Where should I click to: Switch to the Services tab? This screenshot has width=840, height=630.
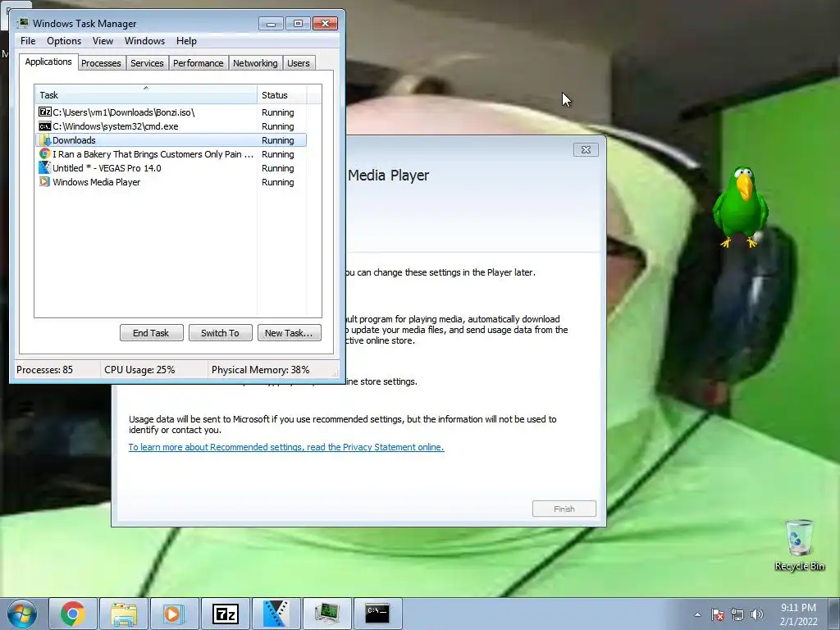(147, 63)
